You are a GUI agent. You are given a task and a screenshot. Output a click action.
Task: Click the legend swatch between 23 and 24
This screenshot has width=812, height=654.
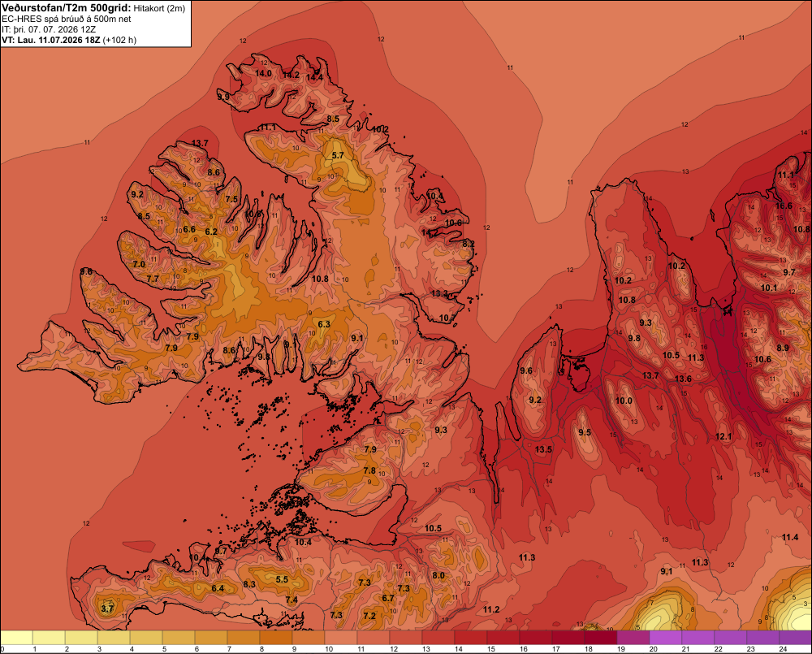tap(762, 638)
